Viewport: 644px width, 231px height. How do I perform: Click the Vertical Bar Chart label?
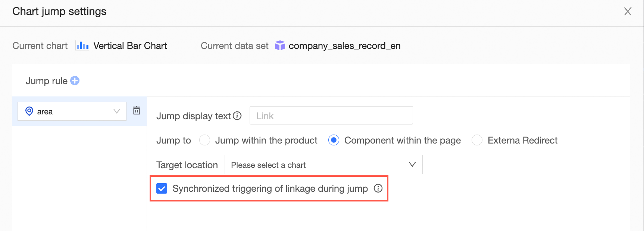pos(130,46)
